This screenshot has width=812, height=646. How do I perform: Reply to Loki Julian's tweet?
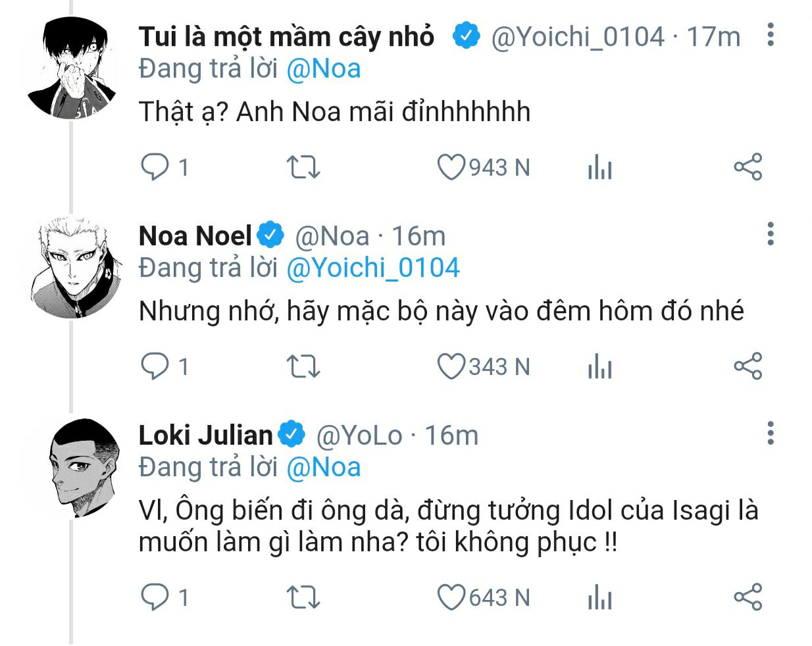pyautogui.click(x=155, y=597)
